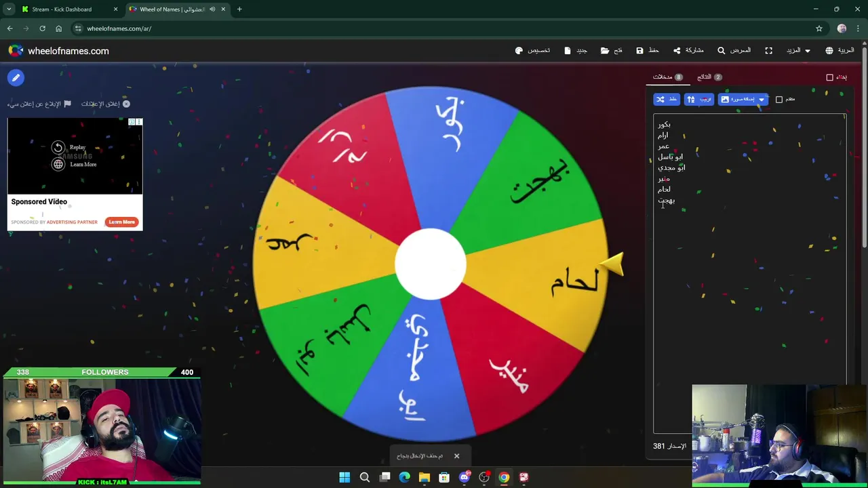
Task: Report a bad ad via flag link
Action: click(x=39, y=104)
